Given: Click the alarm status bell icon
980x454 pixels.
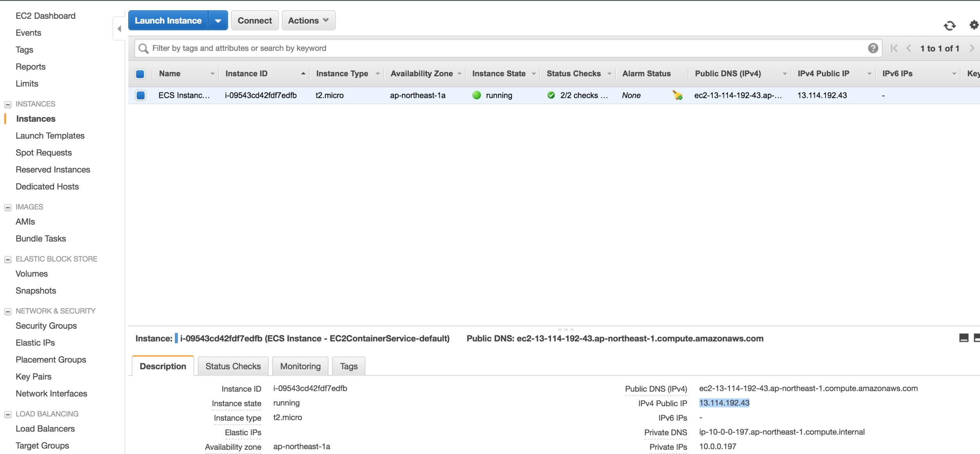Looking at the screenshot, I should coord(677,95).
